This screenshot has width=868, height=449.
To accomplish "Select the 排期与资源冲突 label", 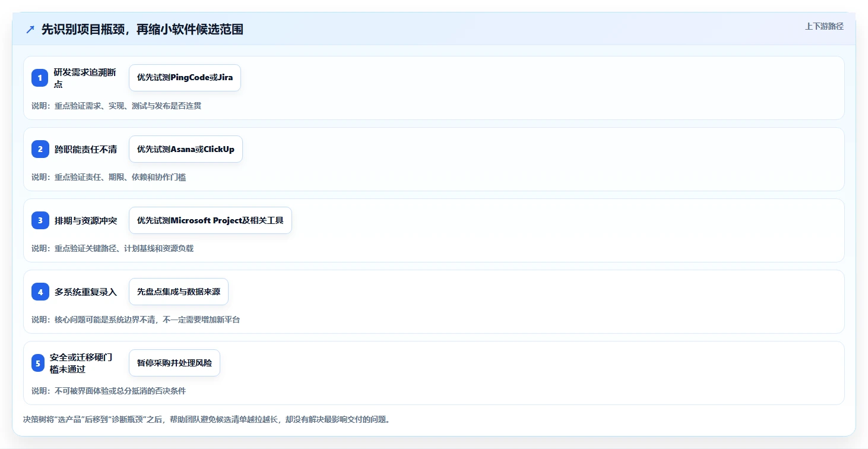I will 85,220.
